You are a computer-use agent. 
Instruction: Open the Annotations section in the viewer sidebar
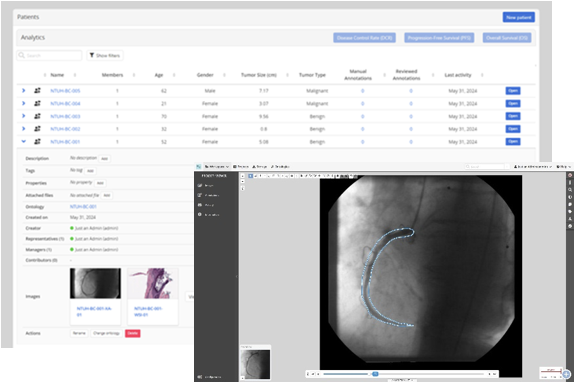tap(208, 195)
